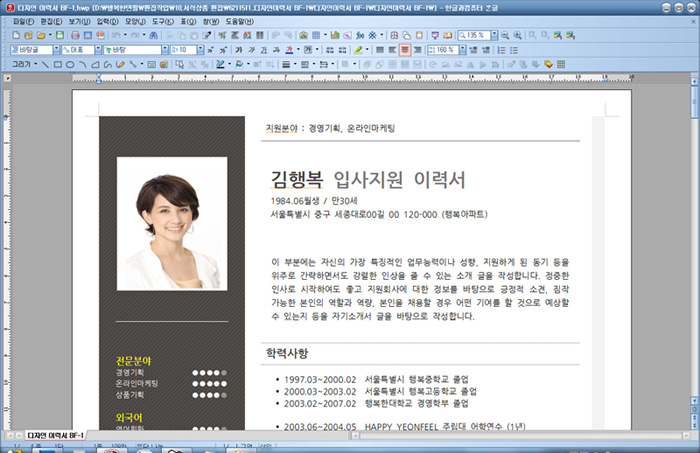Toggle strikethrough text formatting

tap(276, 50)
